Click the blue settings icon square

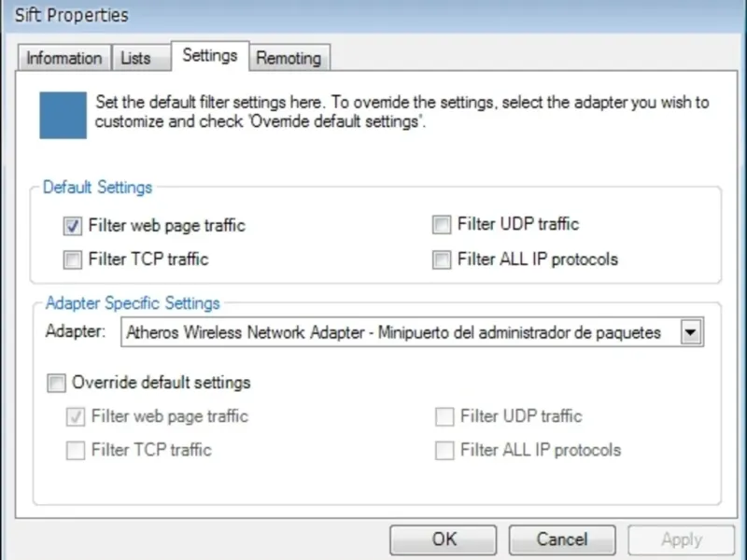[63, 115]
